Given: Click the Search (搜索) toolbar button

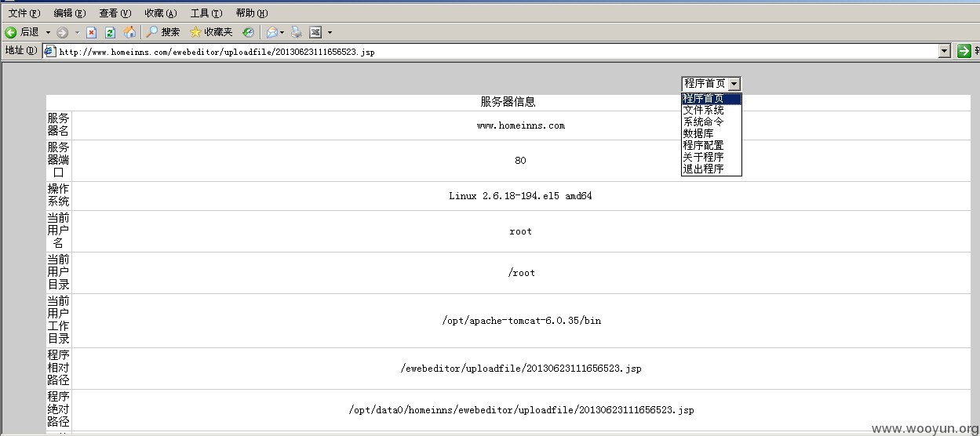Looking at the screenshot, I should (163, 32).
